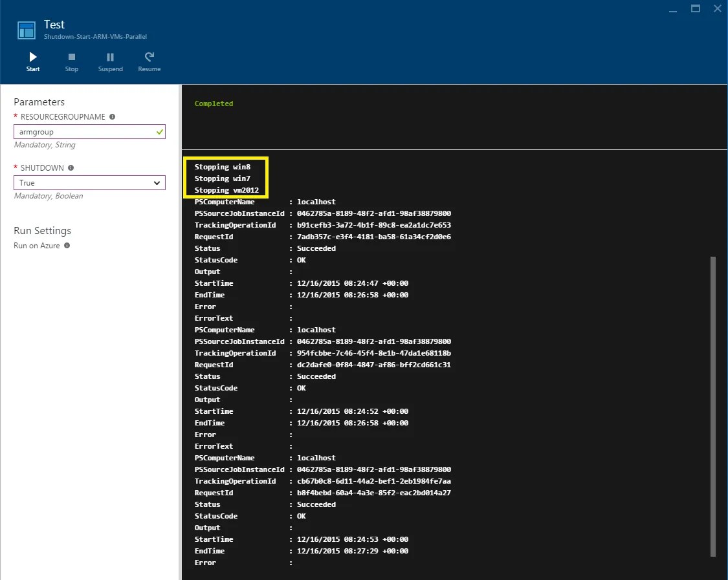This screenshot has height=580, width=728.
Task: Click the green Completed status text
Action: pyautogui.click(x=214, y=103)
